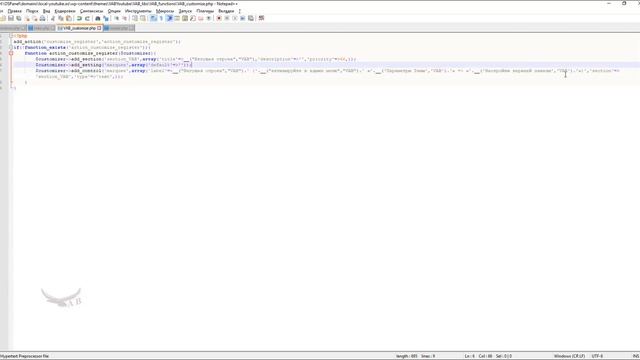The height and width of the screenshot is (360, 640).
Task: Open Folder as Workspace icon
Action: [x=200, y=18]
